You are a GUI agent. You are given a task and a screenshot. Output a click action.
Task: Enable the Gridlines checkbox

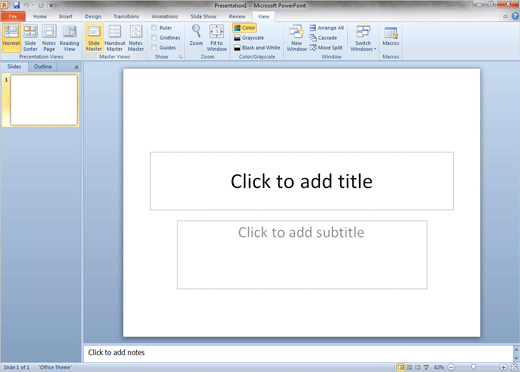tap(154, 38)
